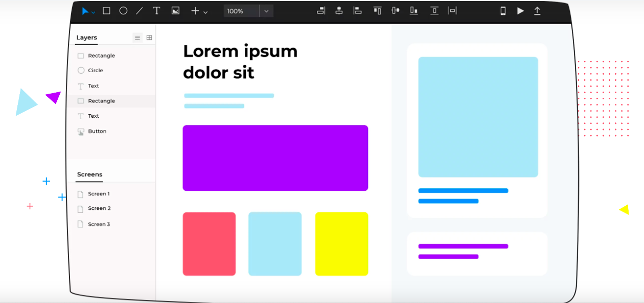Open the zoom level dropdown arrow
The image size is (644, 303).
(266, 11)
